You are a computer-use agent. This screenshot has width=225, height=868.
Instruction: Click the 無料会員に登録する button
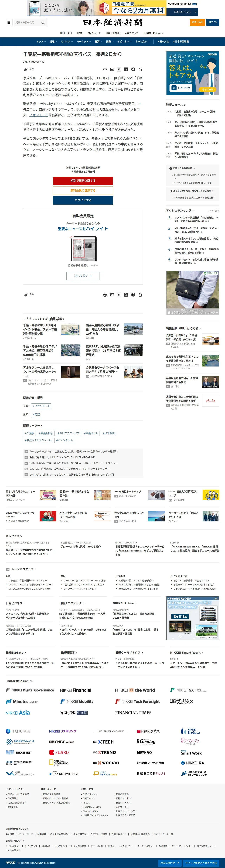click(x=83, y=190)
